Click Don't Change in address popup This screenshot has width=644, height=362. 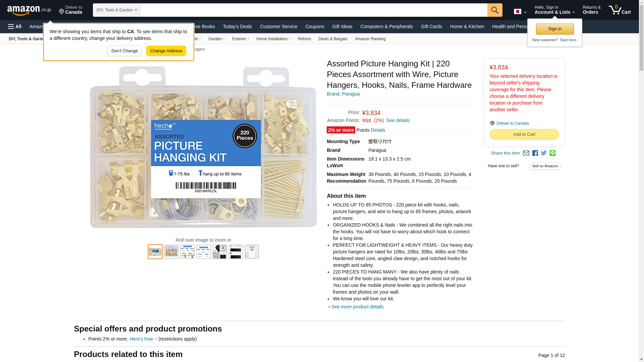(x=124, y=51)
